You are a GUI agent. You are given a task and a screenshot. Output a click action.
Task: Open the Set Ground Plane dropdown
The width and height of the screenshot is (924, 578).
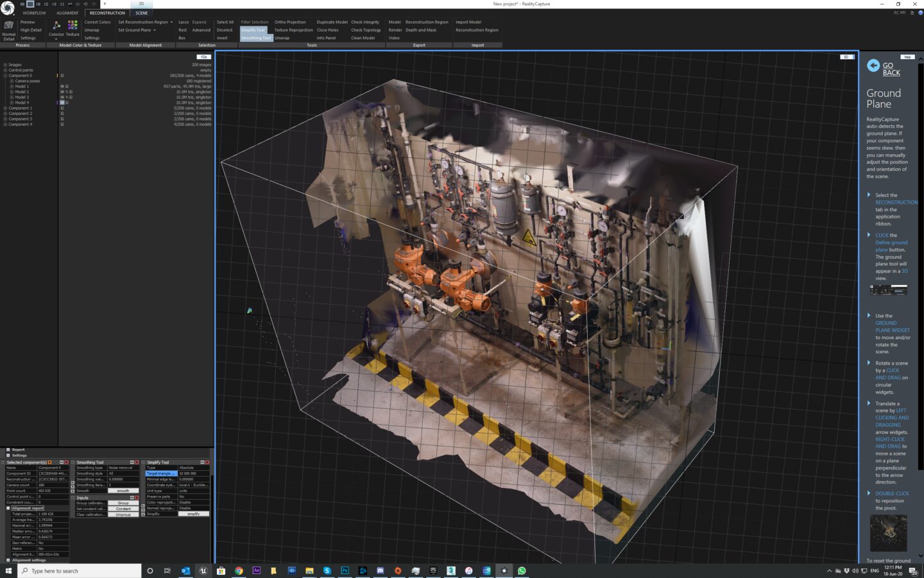click(155, 30)
